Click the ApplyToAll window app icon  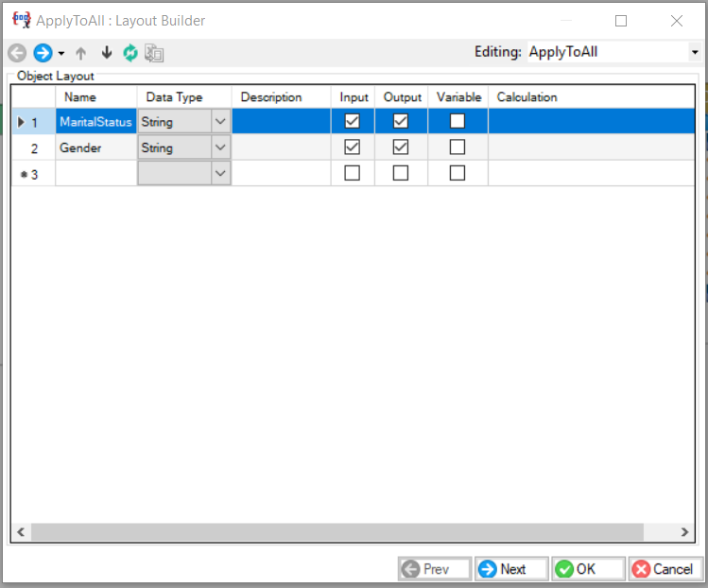tap(21, 20)
